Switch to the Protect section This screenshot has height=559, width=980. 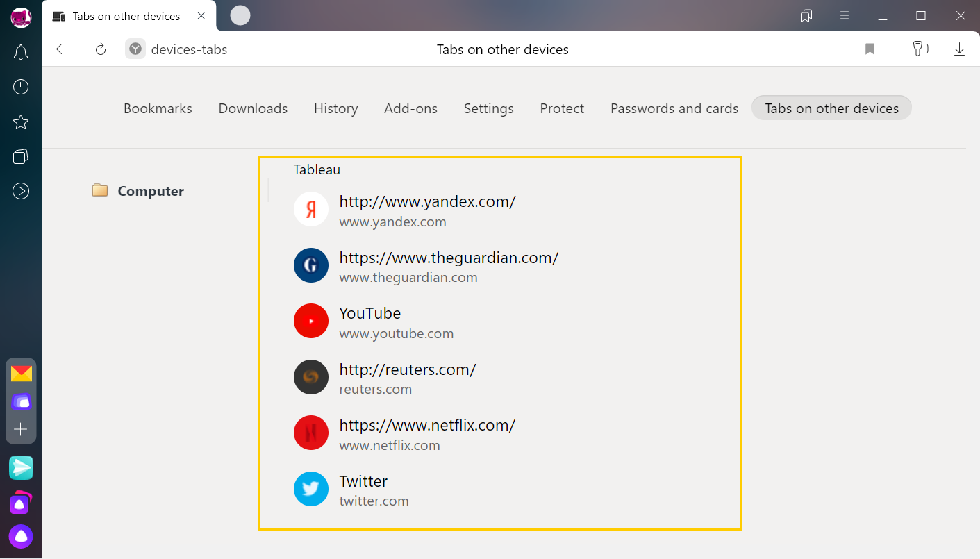tap(562, 108)
